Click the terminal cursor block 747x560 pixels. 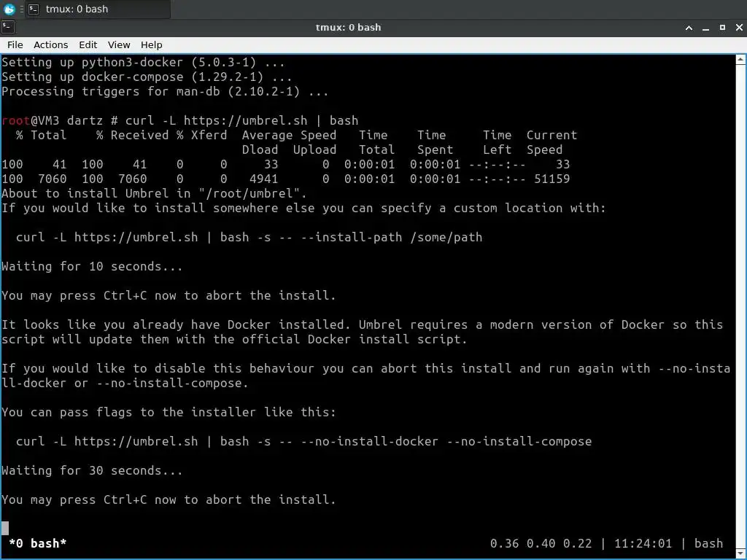(x=5, y=528)
